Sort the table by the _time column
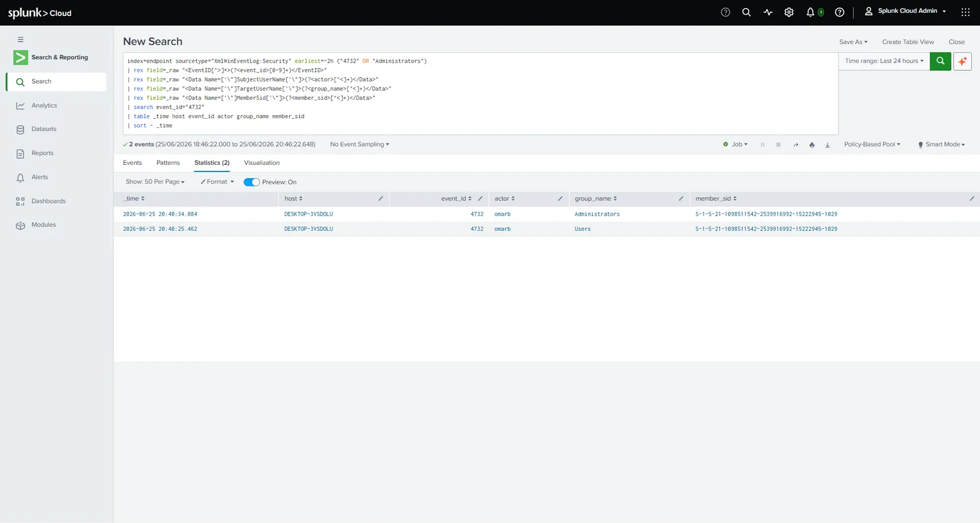The image size is (980, 523). click(x=134, y=198)
